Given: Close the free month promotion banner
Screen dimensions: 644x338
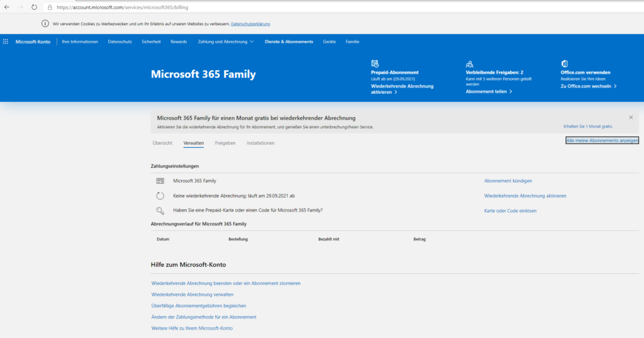Looking at the screenshot, I should (631, 117).
